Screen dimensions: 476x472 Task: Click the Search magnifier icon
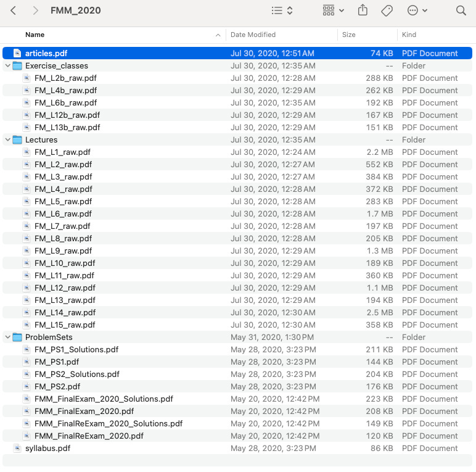click(x=461, y=10)
